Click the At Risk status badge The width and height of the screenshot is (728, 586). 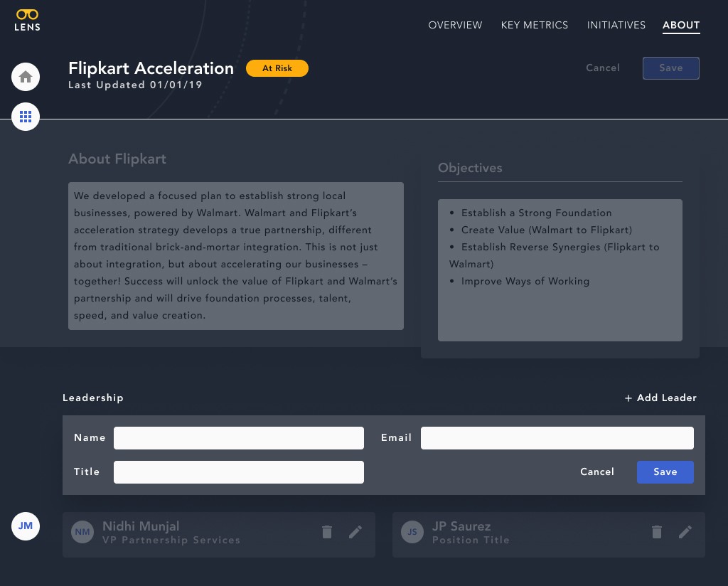pyautogui.click(x=277, y=68)
